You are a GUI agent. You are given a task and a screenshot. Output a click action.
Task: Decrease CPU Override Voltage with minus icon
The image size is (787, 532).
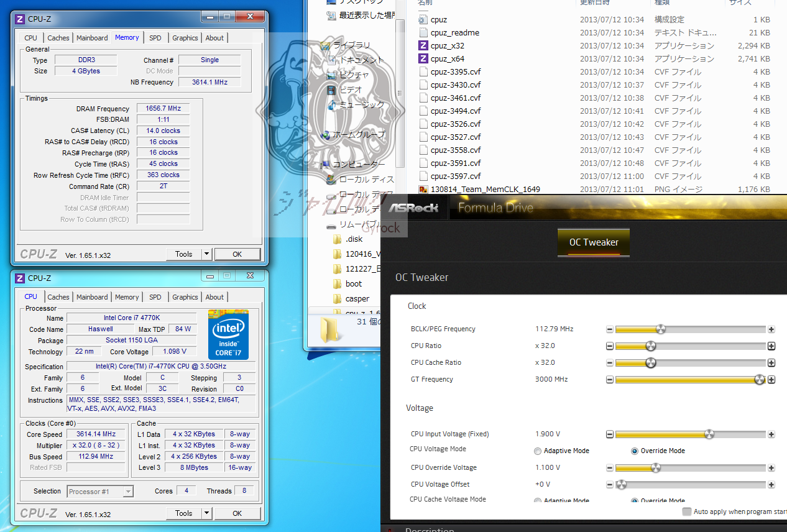point(610,468)
